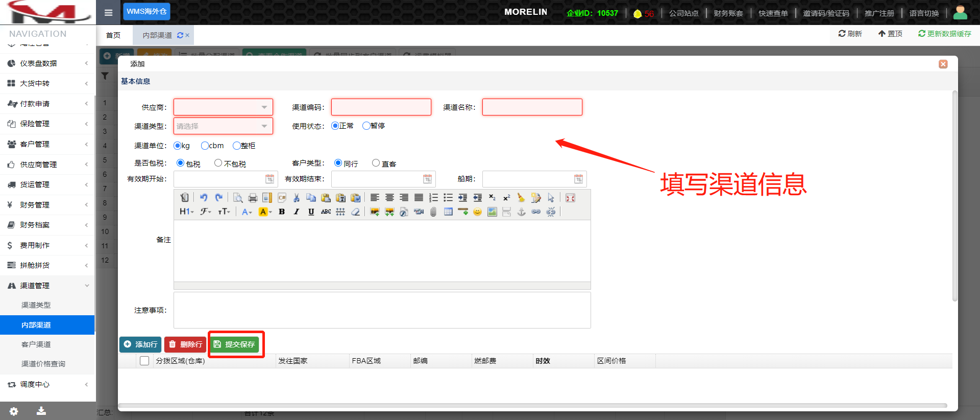Click the 渠道编码 input field
980x420 pixels.
pos(381,107)
